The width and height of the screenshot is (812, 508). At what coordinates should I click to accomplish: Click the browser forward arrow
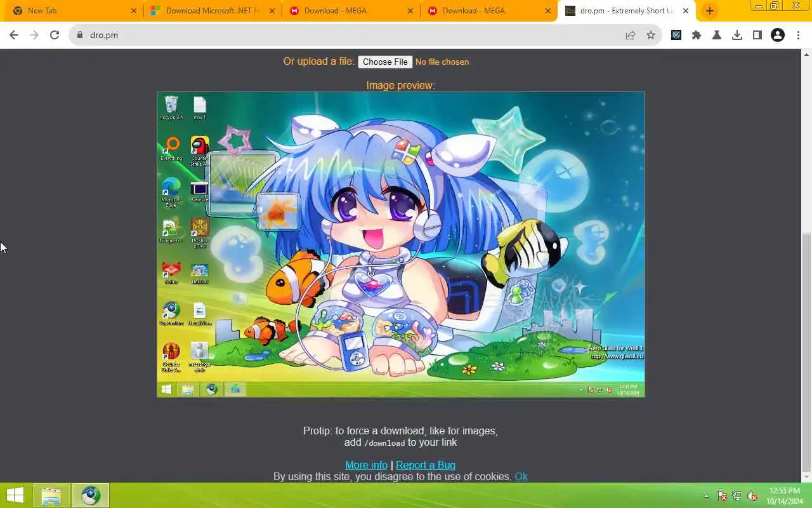point(34,36)
